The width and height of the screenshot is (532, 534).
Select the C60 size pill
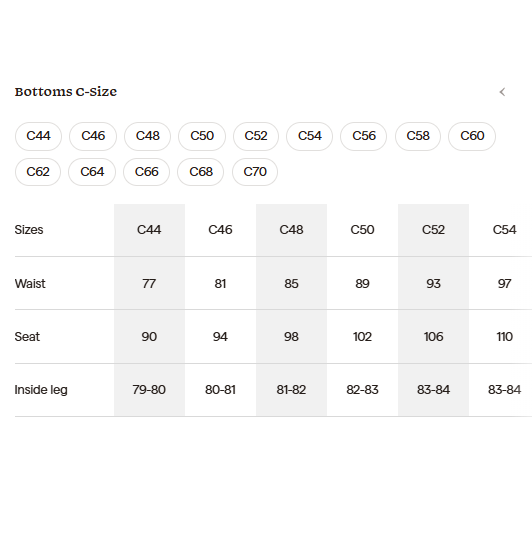pos(472,136)
